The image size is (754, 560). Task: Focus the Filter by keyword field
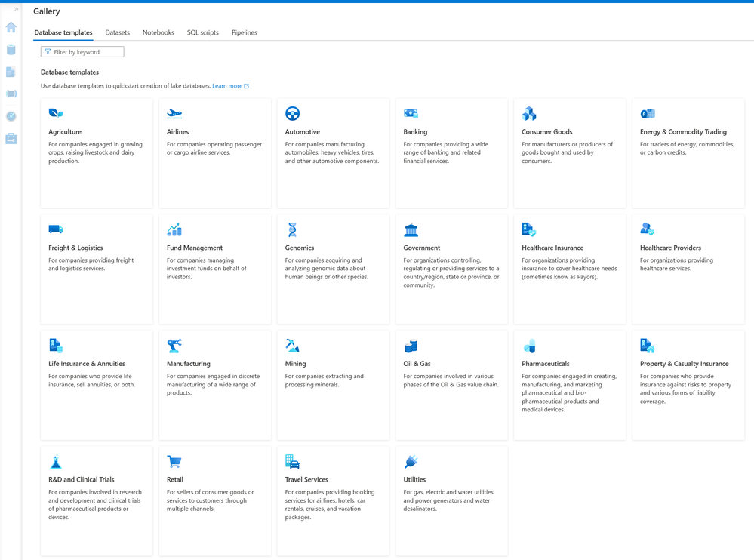pos(82,52)
